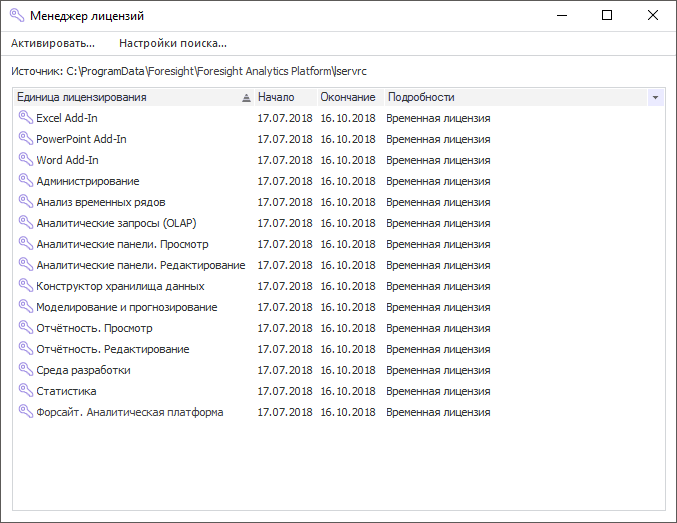Click the license icon beside Статистика
The image size is (677, 523).
click(x=25, y=391)
